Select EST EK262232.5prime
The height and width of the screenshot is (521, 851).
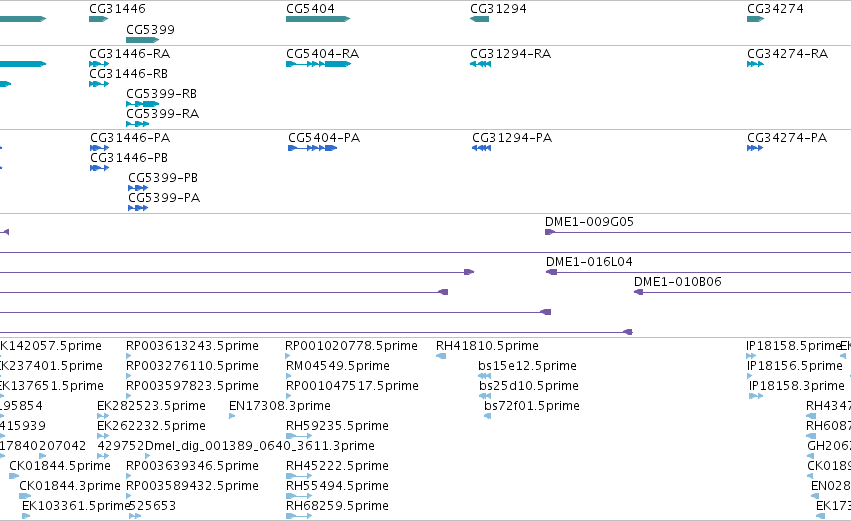click(151, 427)
